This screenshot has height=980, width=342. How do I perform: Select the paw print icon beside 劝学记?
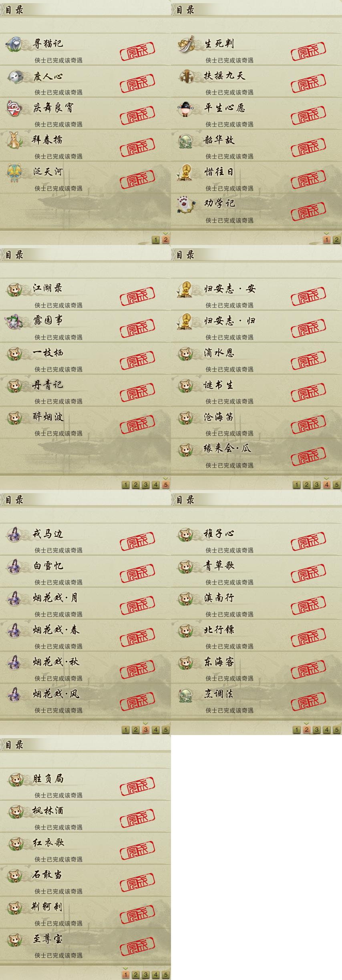(186, 204)
